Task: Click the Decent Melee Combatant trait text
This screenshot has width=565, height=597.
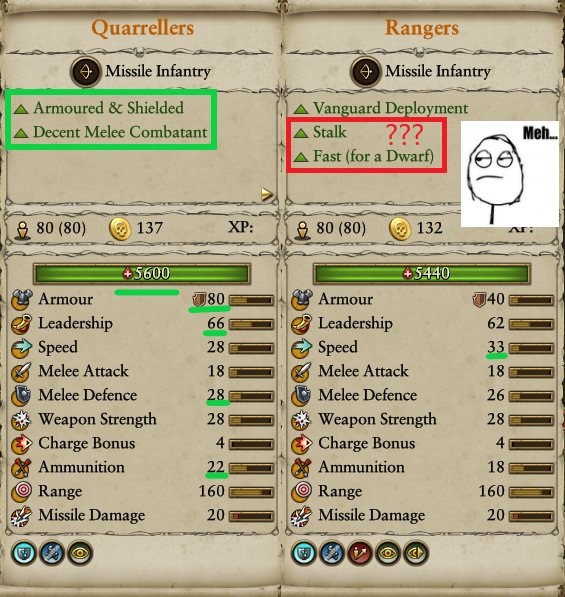Action: (x=120, y=132)
